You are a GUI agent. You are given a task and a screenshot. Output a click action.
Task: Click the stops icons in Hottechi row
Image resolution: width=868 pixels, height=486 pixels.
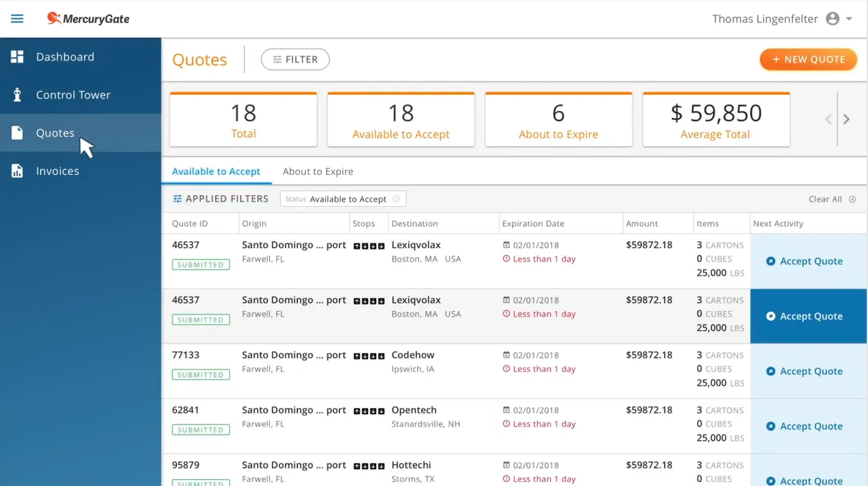coord(369,466)
